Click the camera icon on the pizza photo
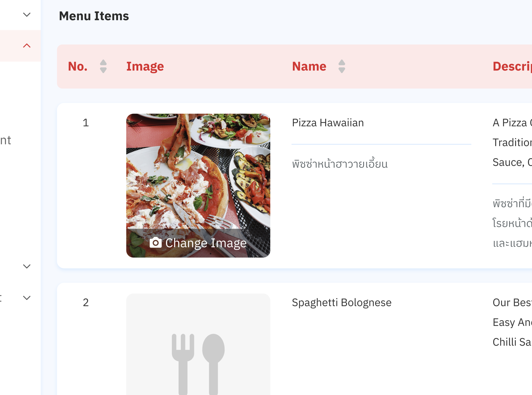 (x=156, y=243)
